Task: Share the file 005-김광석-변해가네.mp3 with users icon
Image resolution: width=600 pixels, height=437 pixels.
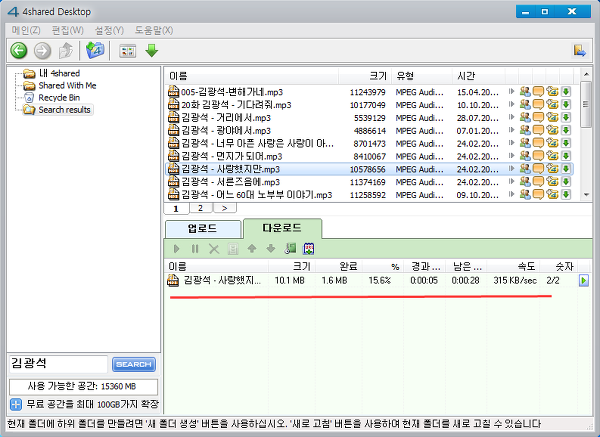Action: [525, 92]
